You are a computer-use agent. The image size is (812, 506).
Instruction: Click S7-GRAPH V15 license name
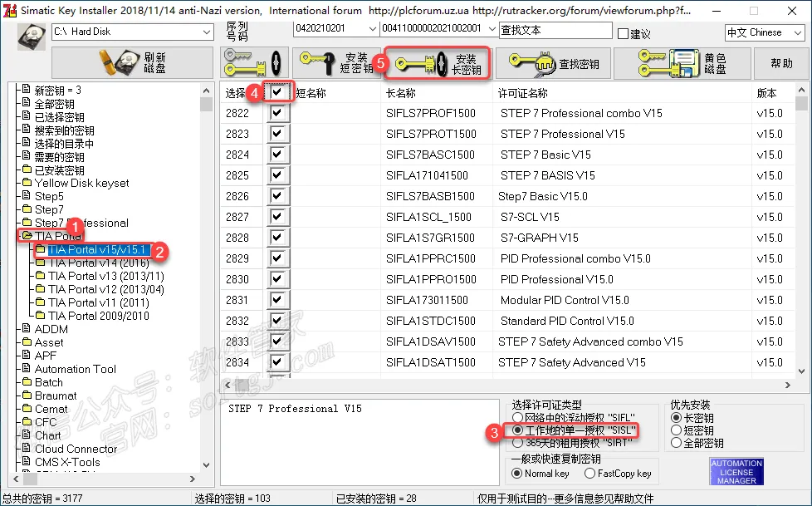click(539, 238)
